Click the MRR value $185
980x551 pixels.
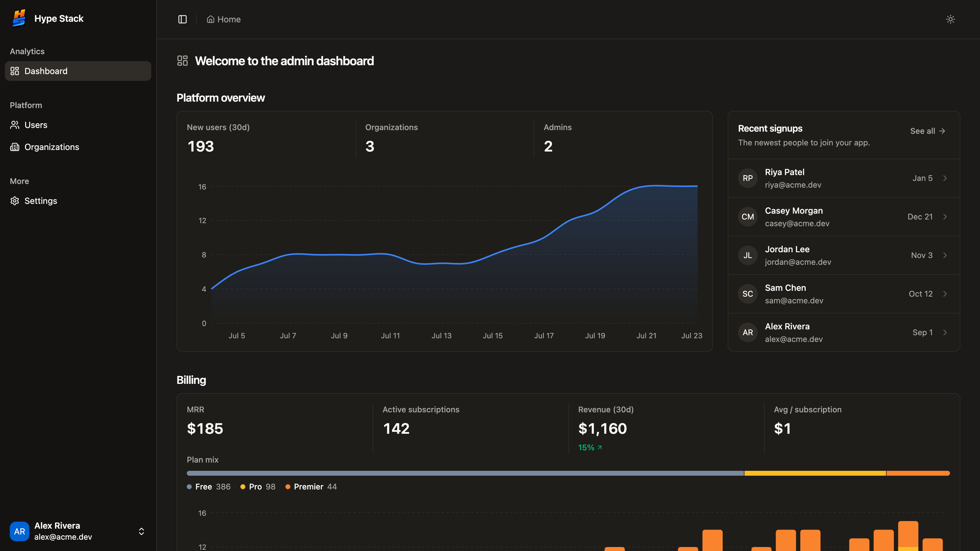(205, 429)
